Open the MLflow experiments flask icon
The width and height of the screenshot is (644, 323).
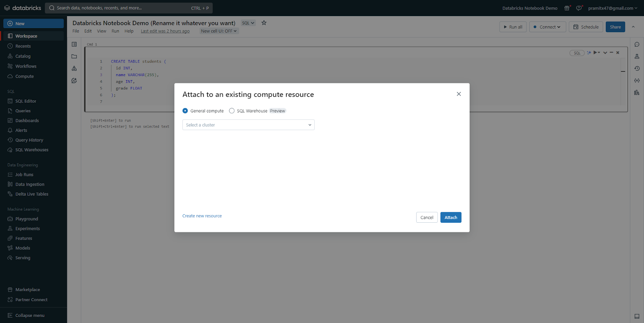637,56
